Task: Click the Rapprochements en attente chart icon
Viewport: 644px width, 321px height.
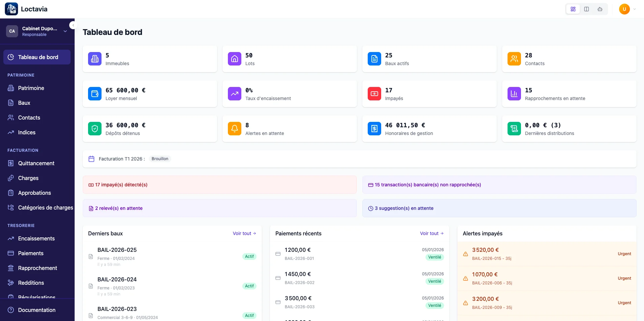Action: point(514,94)
